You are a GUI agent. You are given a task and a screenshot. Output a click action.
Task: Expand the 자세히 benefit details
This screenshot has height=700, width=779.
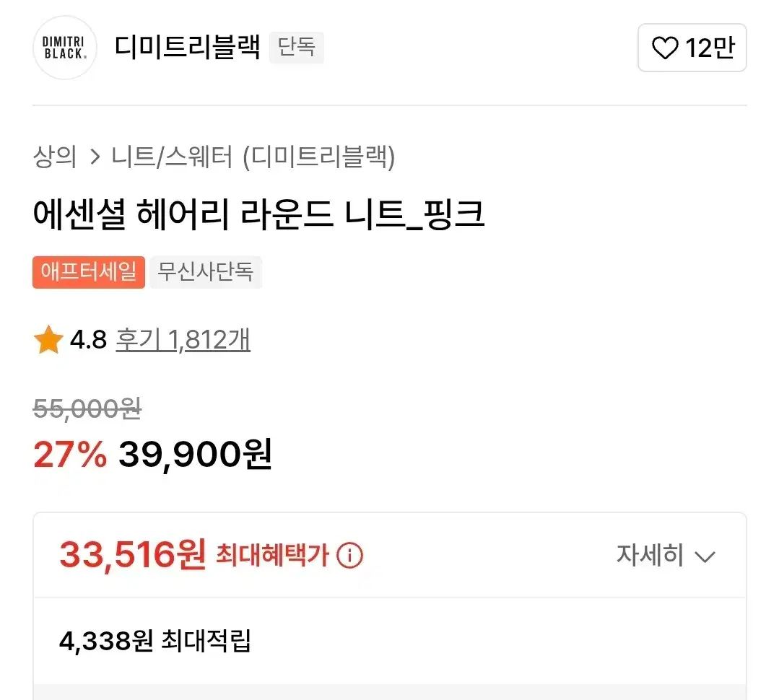click(666, 555)
